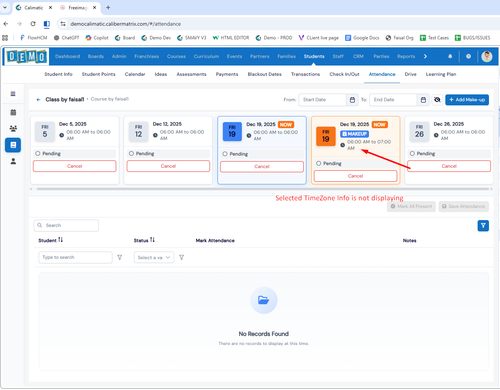Screen dimensions: 500x390
Task: Open ChatGPT bookmark
Action: 66,38
